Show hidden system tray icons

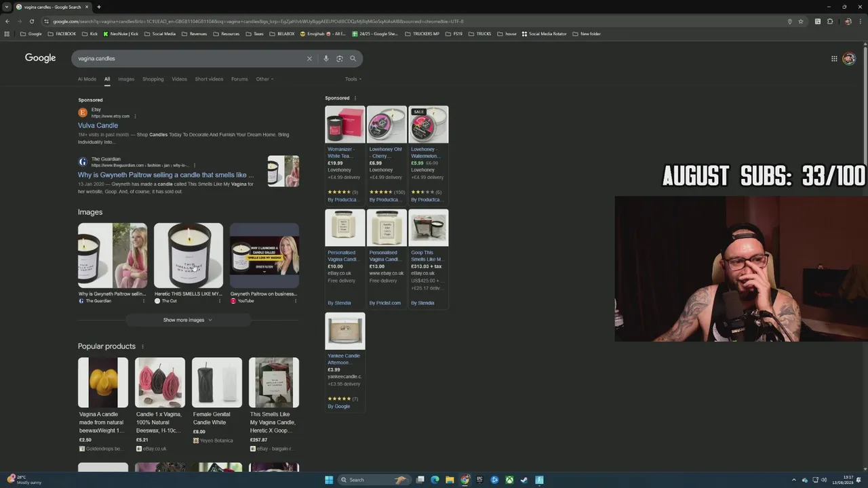pyautogui.click(x=793, y=480)
